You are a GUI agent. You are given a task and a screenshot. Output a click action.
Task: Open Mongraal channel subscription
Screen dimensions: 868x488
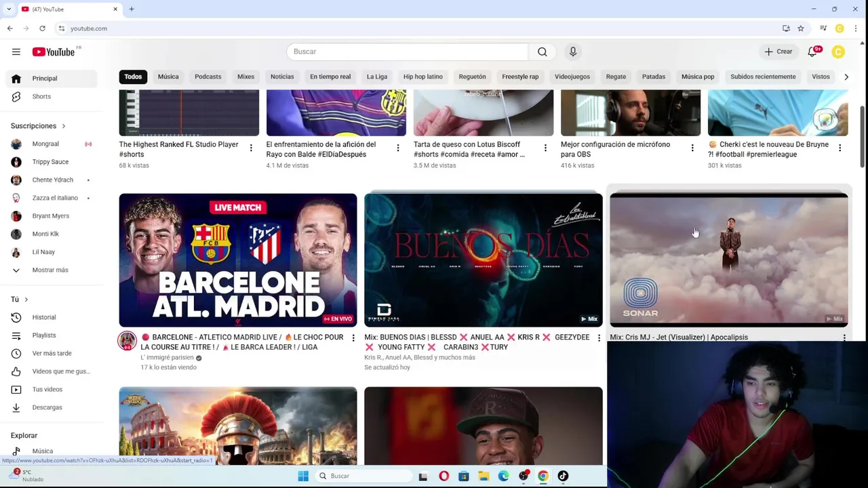[x=52, y=144]
